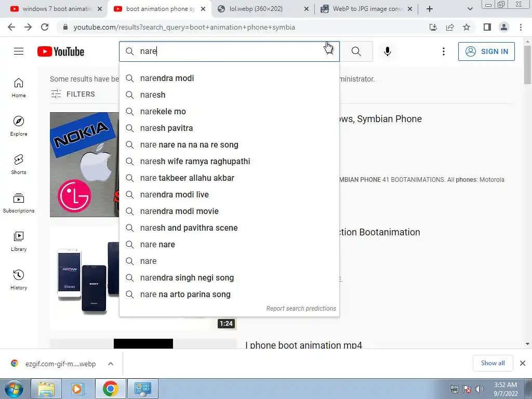Select suggestion naresh
532x399 pixels.
pos(229,95)
